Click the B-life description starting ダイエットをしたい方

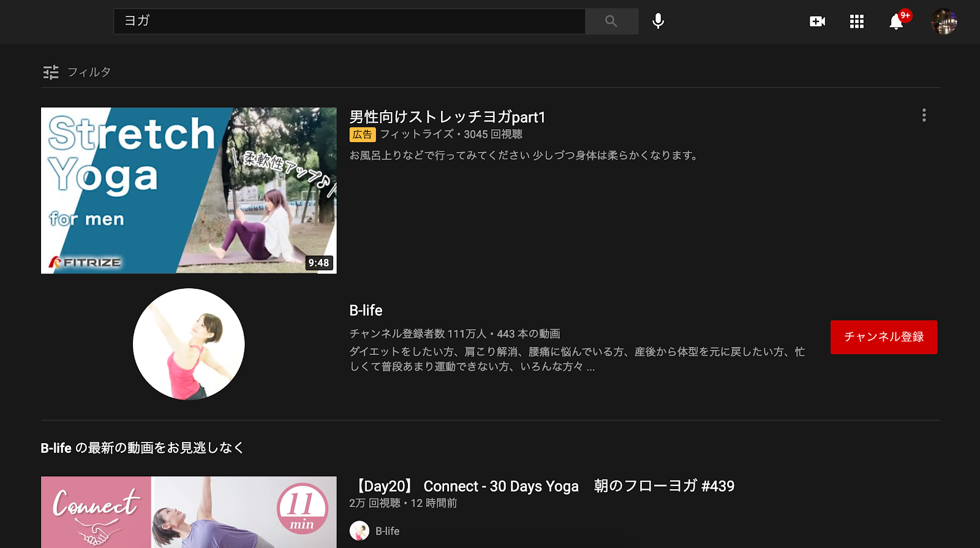coord(577,359)
